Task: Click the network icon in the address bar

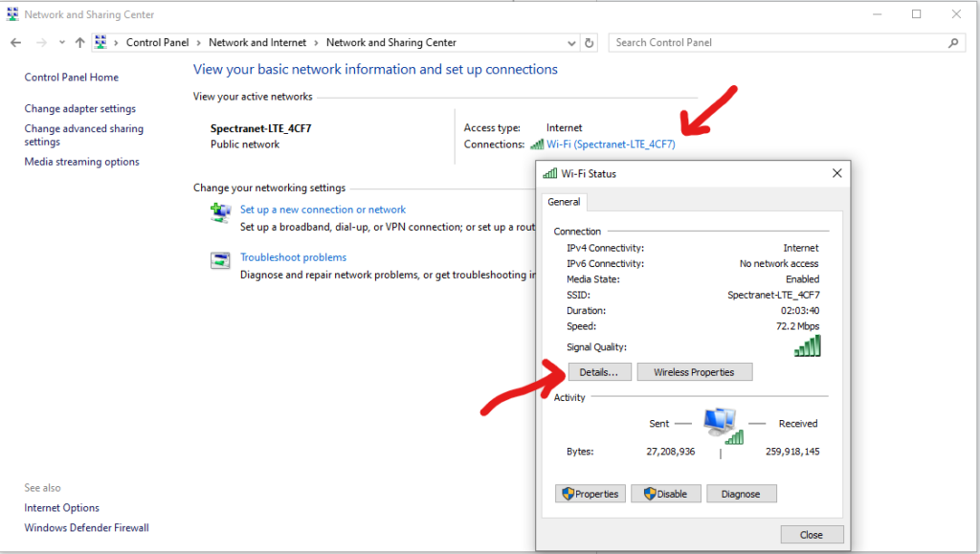Action: coord(101,42)
